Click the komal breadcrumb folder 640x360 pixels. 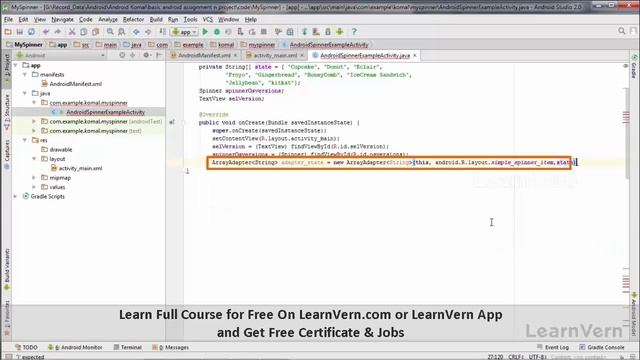222,44
